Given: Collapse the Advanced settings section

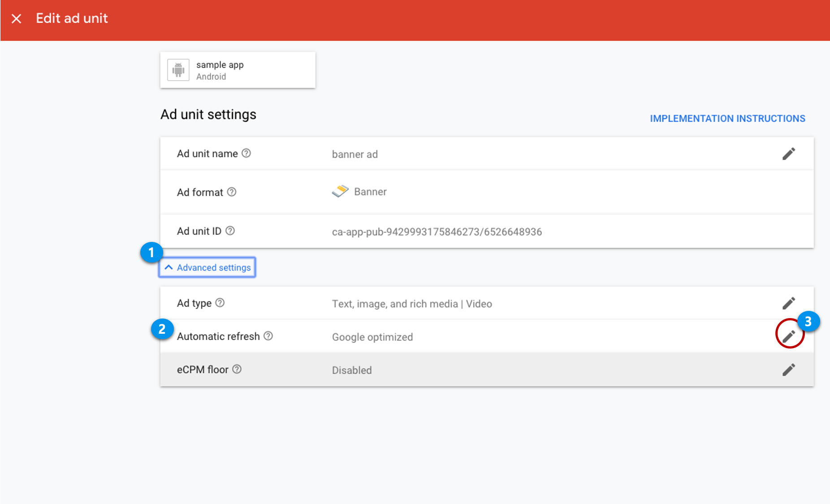Looking at the screenshot, I should tap(207, 267).
